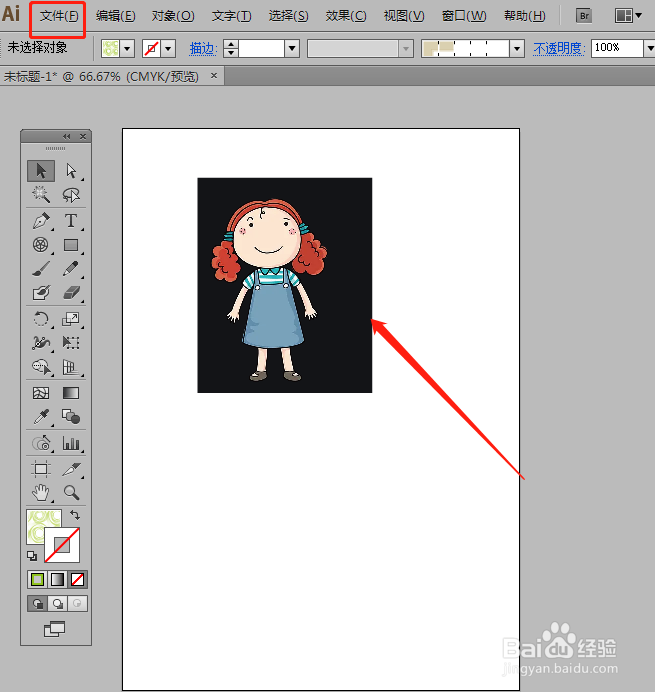Select the Selection tool (black arrow)
The image size is (655, 692).
coord(41,171)
